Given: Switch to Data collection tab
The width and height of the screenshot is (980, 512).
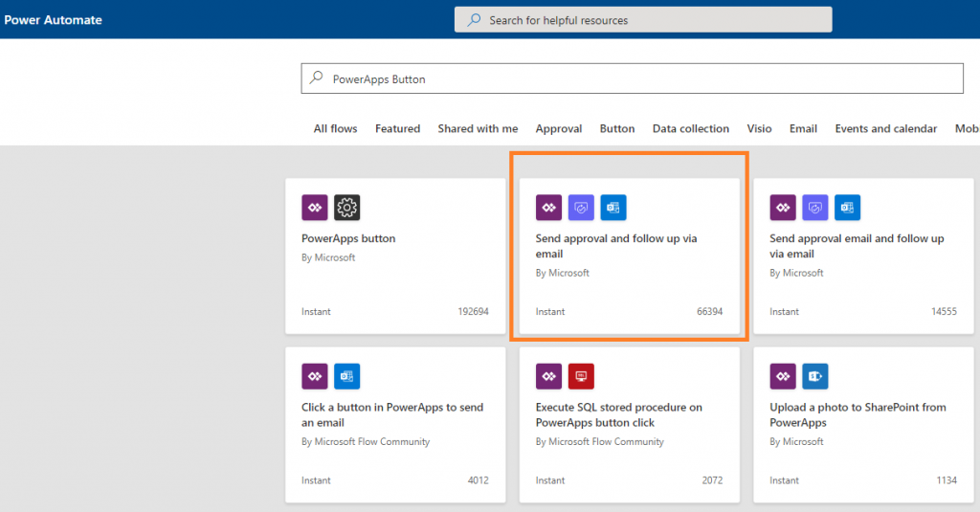Looking at the screenshot, I should [x=691, y=129].
